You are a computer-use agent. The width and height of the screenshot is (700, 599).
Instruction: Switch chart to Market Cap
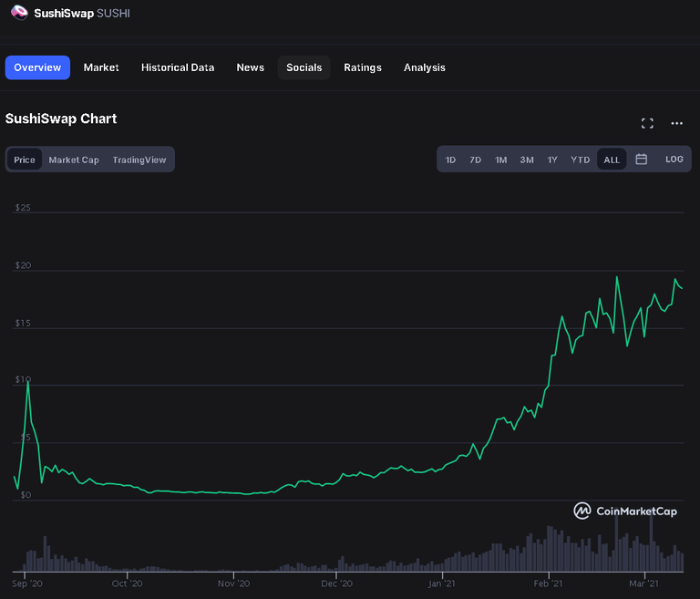point(74,160)
